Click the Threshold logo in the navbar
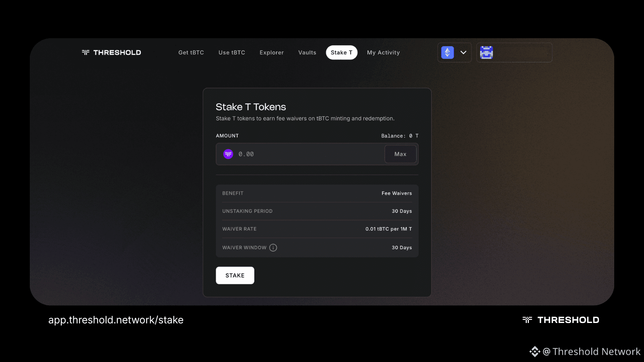 tap(111, 53)
